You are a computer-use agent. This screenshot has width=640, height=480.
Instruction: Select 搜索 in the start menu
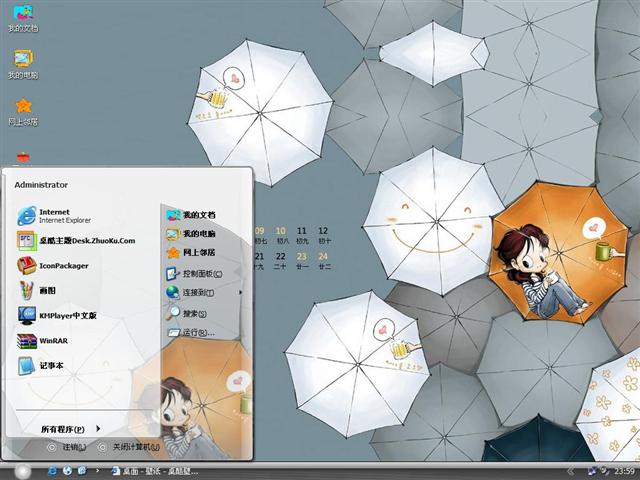196,313
